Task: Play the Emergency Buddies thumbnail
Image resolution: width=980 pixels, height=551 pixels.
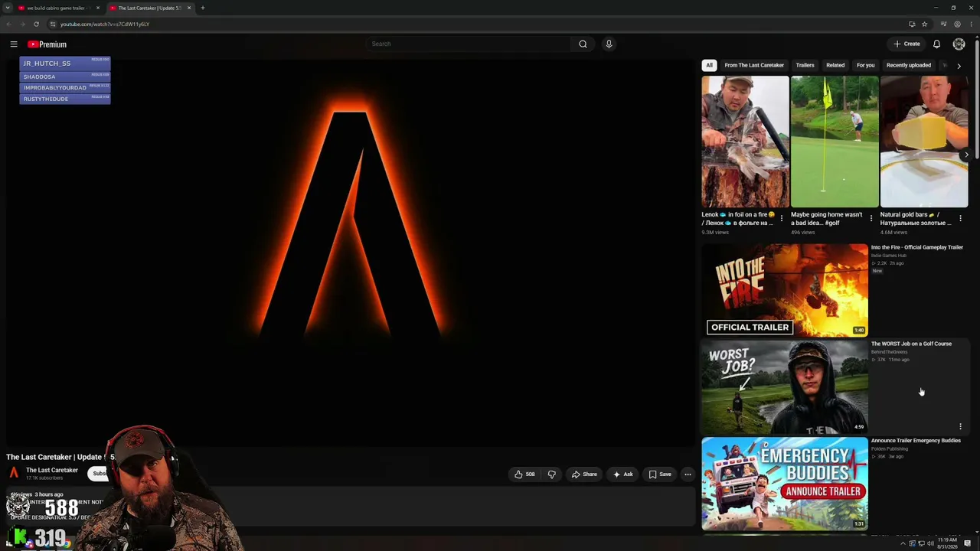Action: point(785,483)
